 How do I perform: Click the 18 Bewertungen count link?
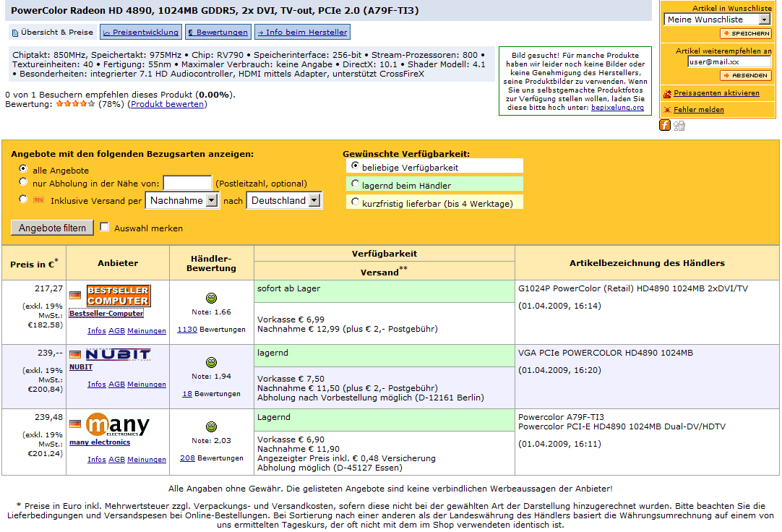coord(187,394)
